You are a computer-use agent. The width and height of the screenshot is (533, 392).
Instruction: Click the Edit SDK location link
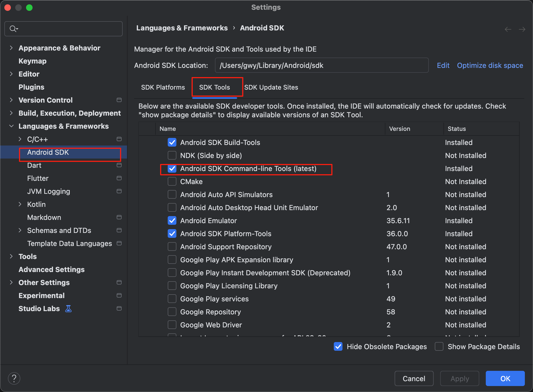[x=443, y=65]
